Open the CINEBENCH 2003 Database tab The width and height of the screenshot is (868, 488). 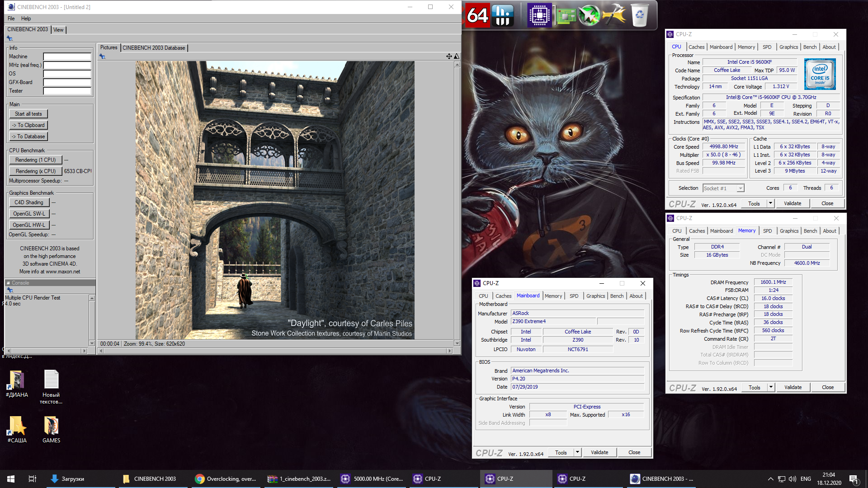click(x=154, y=48)
